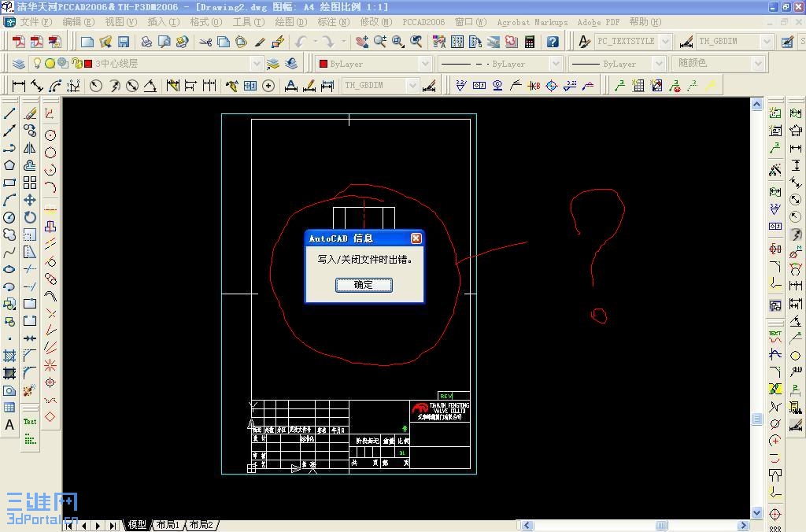806x532 pixels.
Task: Click the blue Help question mark icon
Action: coord(553,42)
